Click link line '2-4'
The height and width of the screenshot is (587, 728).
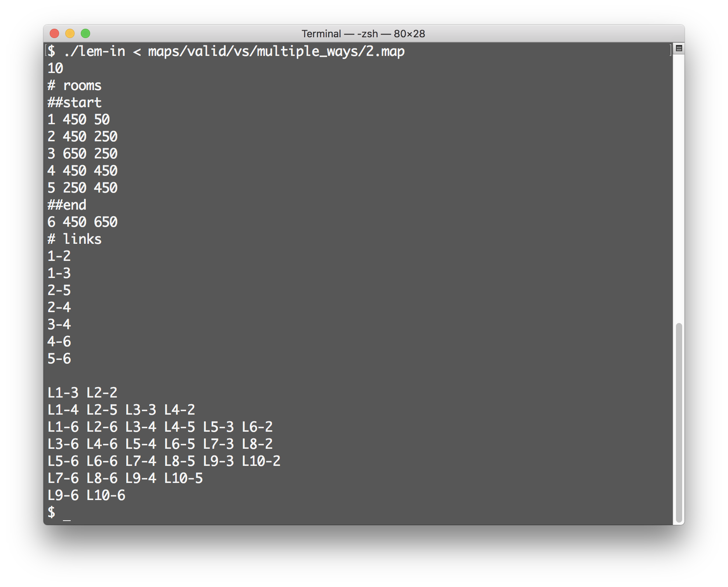tap(59, 307)
